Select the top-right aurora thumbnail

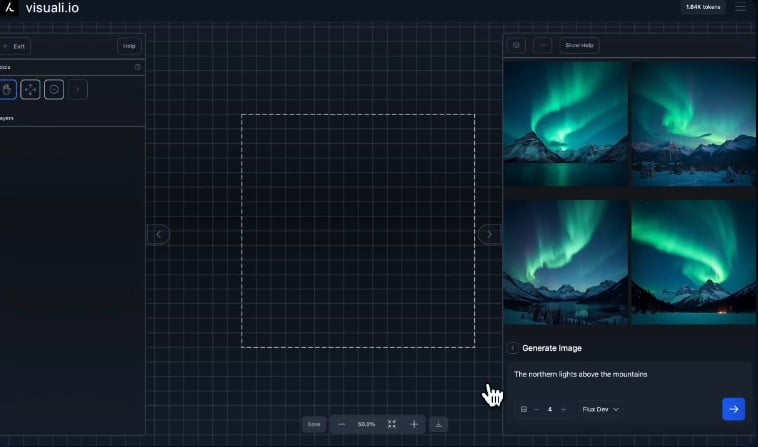click(693, 124)
